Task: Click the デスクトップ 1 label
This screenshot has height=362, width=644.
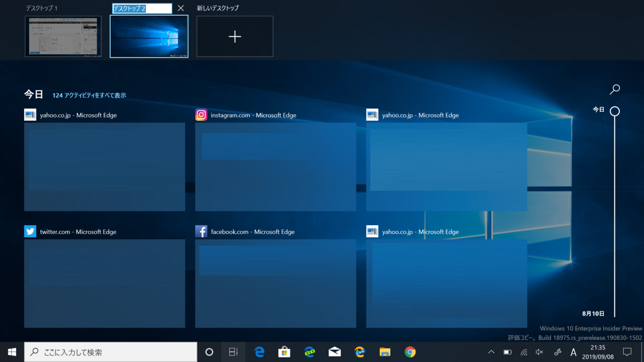Action: 41,8
